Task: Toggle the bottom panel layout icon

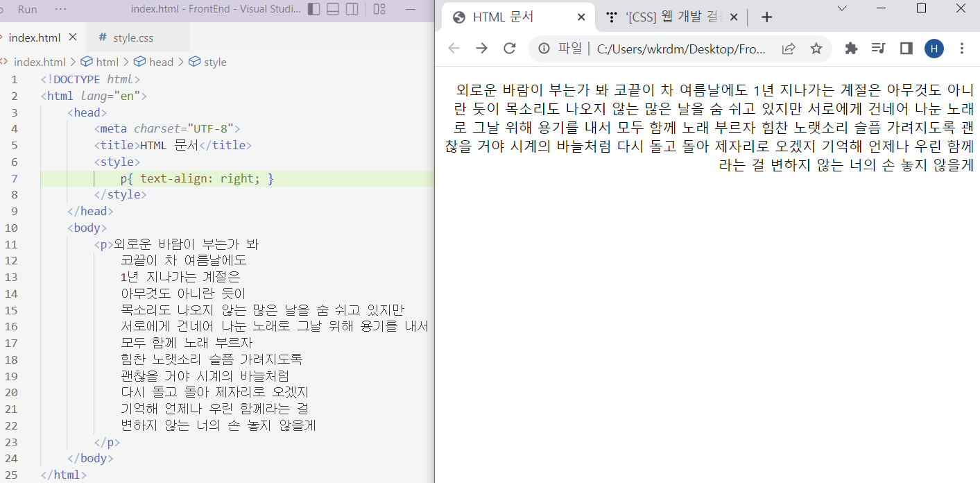Action: (333, 9)
